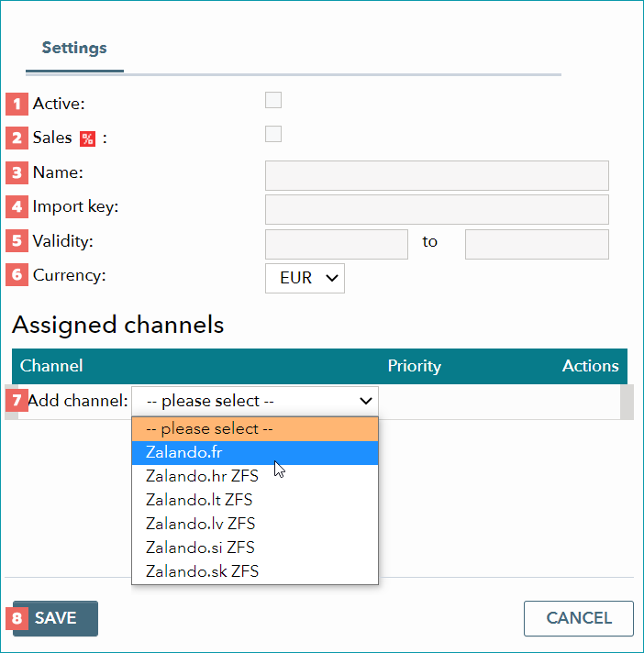Viewport: 644px width, 653px height.
Task: Select Zalando.hr ZFS channel
Action: coord(255,476)
